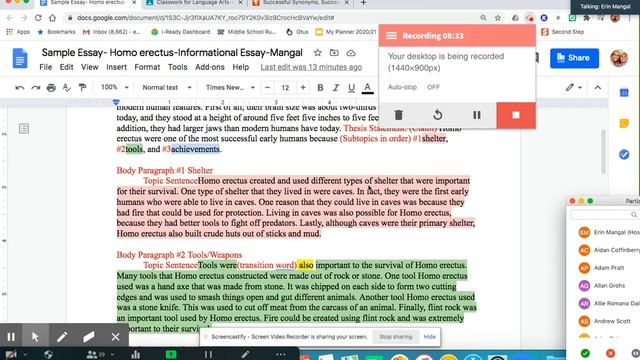Screen dimensions: 640x360
Task: Open Tasks in the side panel
Action: pos(624,154)
